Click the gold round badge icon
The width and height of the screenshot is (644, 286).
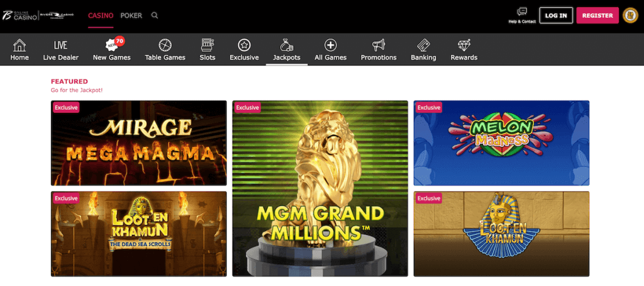[x=630, y=15]
